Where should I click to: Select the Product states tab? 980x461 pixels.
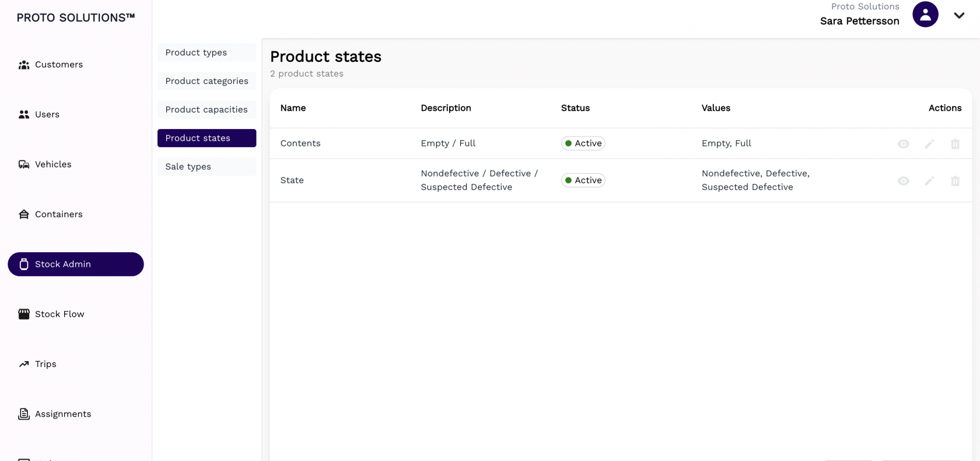pos(206,138)
